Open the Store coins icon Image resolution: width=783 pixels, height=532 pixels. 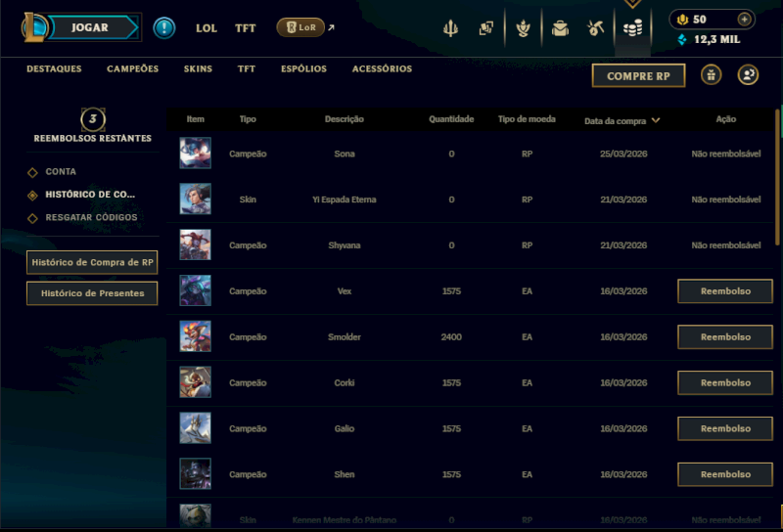click(x=632, y=28)
